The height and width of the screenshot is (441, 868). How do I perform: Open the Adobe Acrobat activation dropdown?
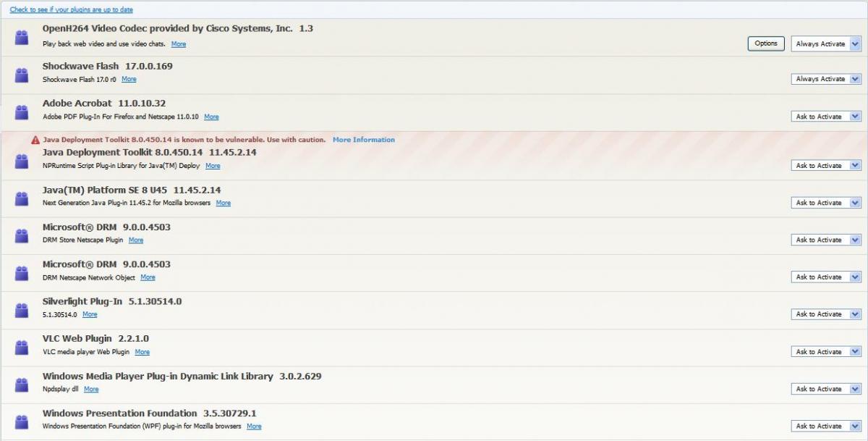(826, 117)
